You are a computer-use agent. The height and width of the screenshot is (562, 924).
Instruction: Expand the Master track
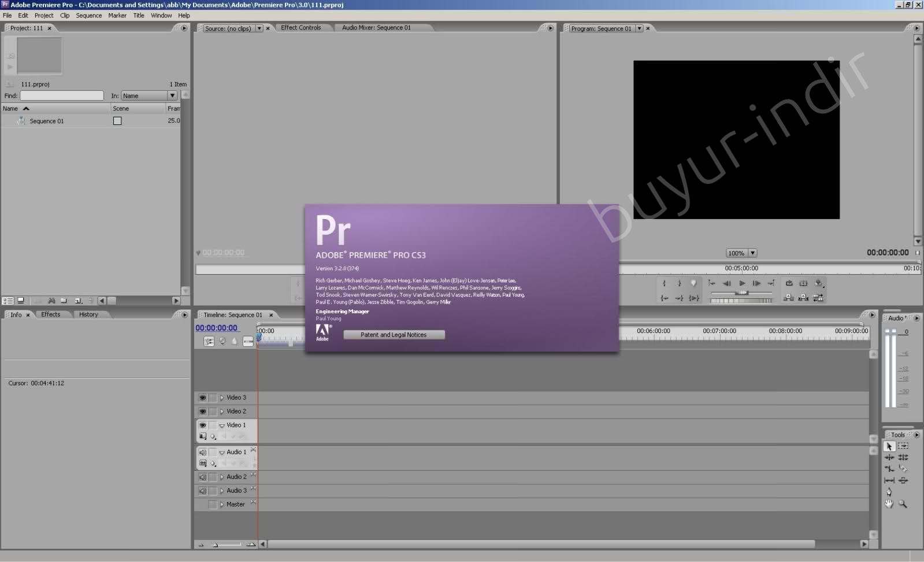[x=222, y=505]
